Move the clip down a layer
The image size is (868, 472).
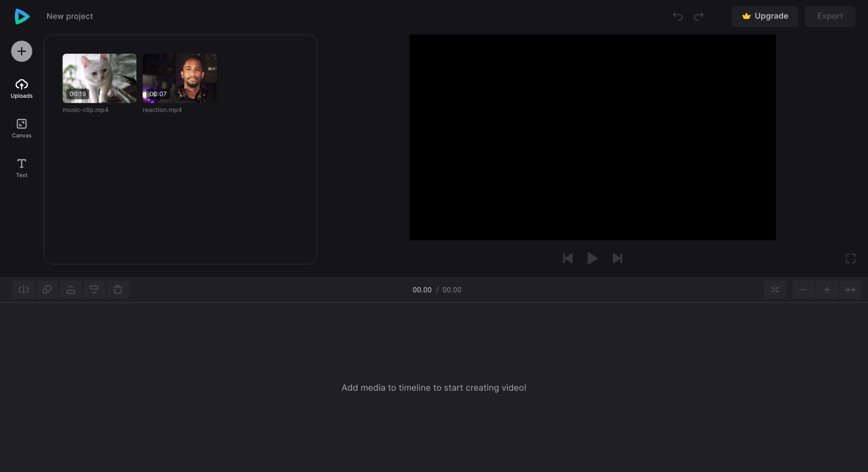[x=94, y=290]
